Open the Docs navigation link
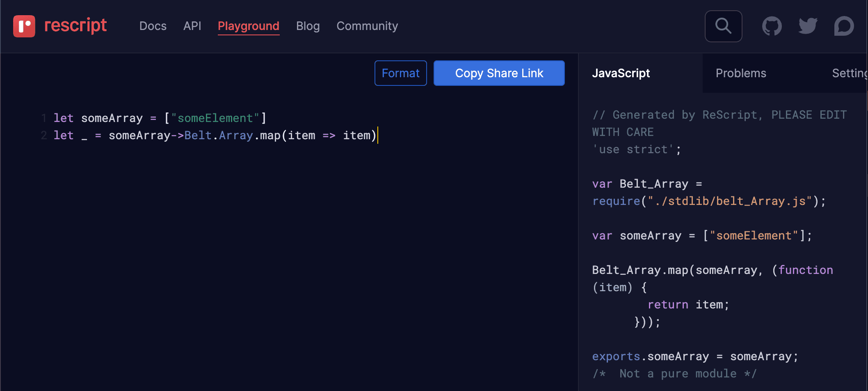 coord(153,26)
